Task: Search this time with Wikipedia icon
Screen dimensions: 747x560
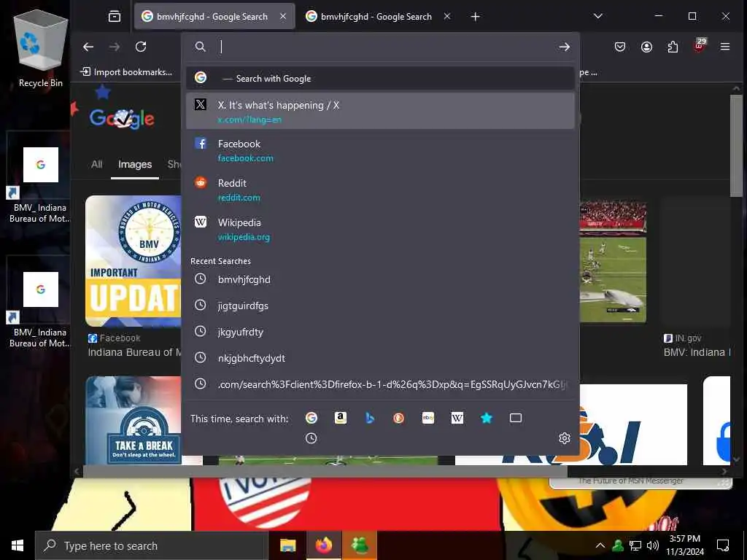Action: point(457,418)
